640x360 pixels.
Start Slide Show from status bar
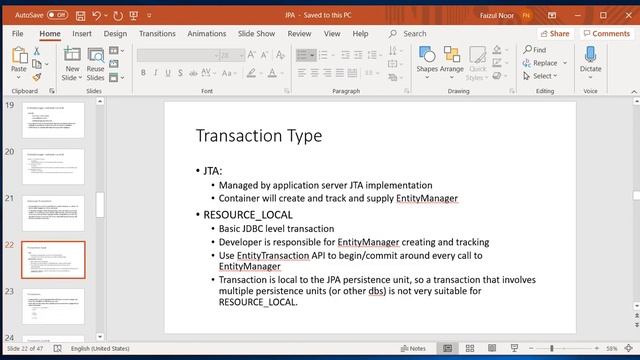(x=514, y=348)
